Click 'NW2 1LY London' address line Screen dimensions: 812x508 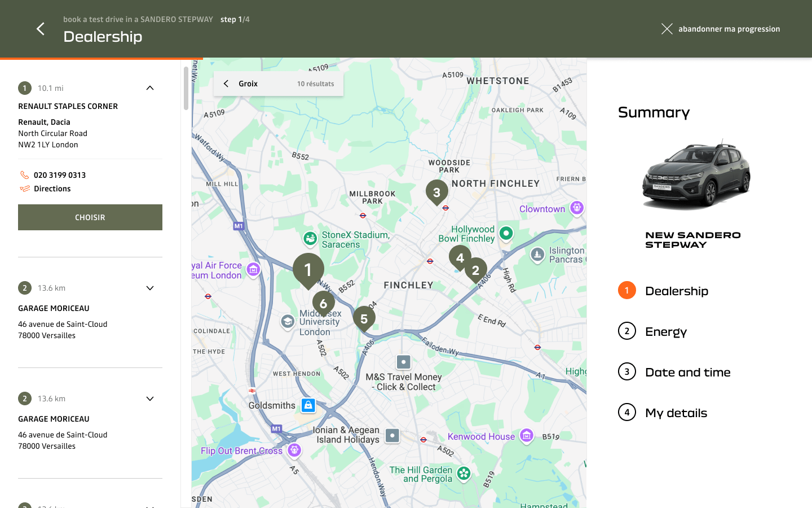coord(48,144)
